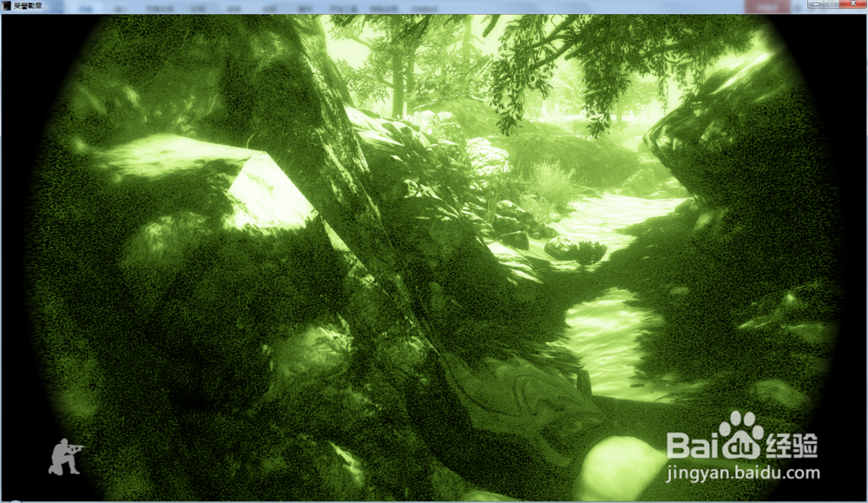The width and height of the screenshot is (868, 503).
Task: Minimize the game window
Action: pos(815,3)
